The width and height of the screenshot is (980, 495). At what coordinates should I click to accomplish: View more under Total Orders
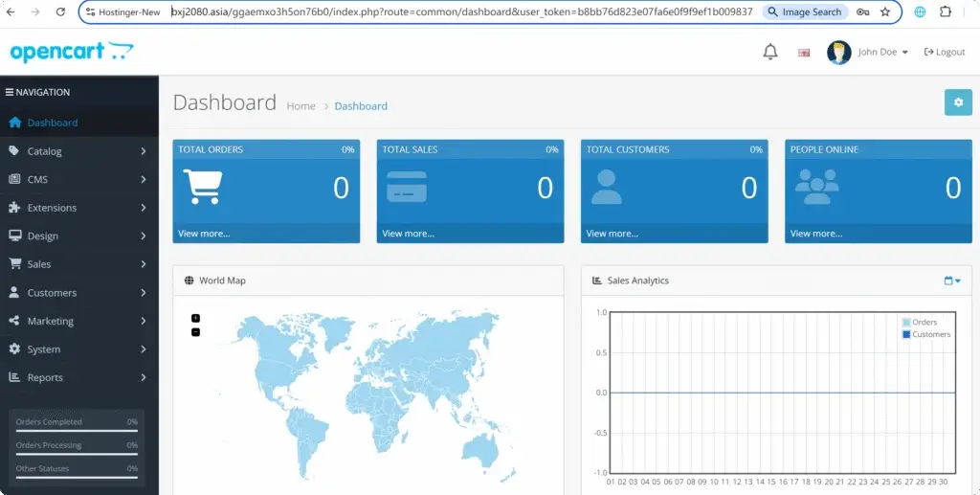204,234
